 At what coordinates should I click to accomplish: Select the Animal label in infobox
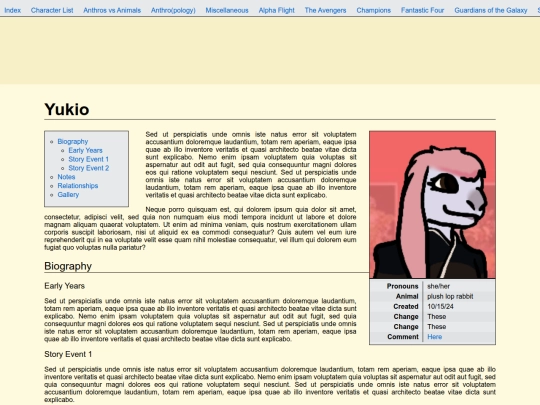pyautogui.click(x=407, y=297)
